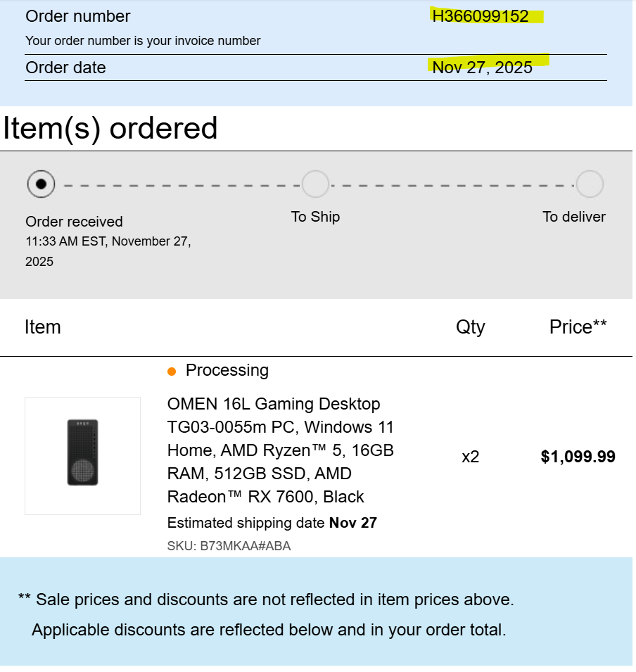
Task: Click the x2 quantity value
Action: pyautogui.click(x=470, y=457)
